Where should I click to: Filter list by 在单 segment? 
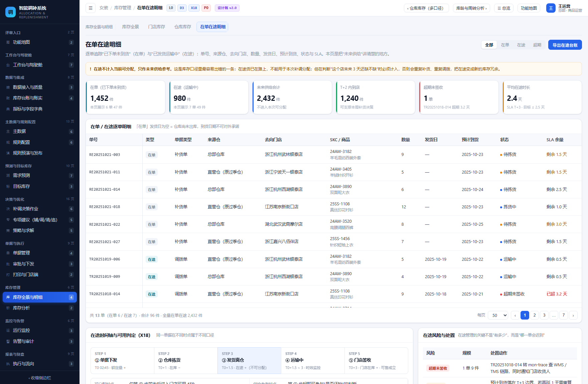pyautogui.click(x=505, y=45)
